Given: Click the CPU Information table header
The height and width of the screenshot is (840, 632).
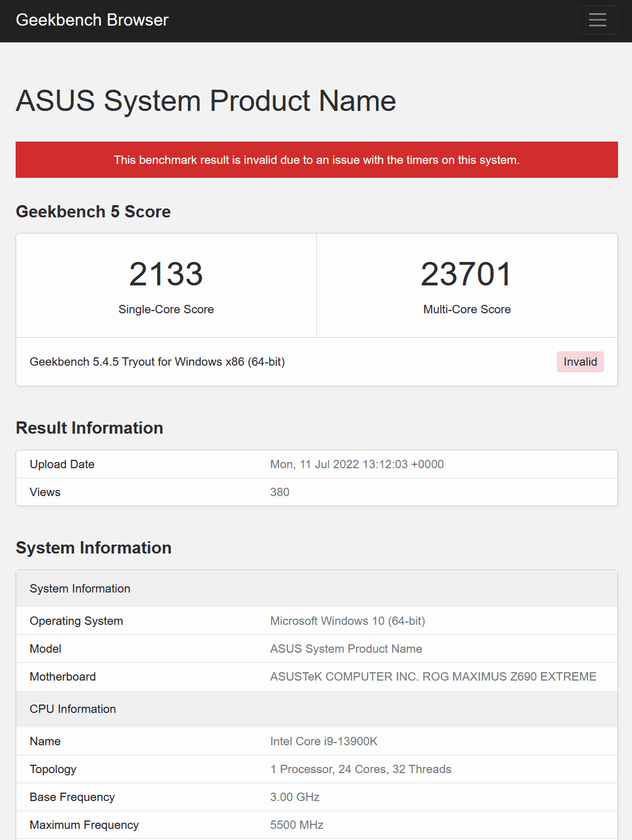Looking at the screenshot, I should 317,709.
